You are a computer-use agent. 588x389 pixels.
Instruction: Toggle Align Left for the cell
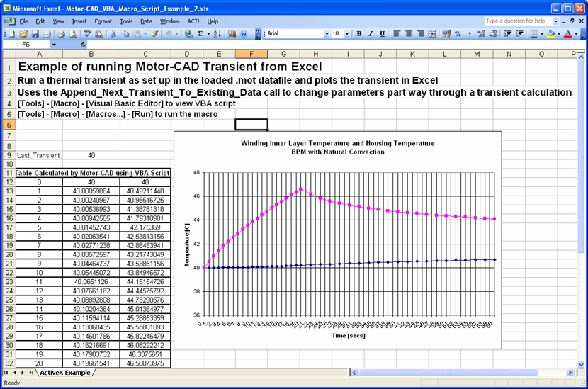(x=397, y=34)
